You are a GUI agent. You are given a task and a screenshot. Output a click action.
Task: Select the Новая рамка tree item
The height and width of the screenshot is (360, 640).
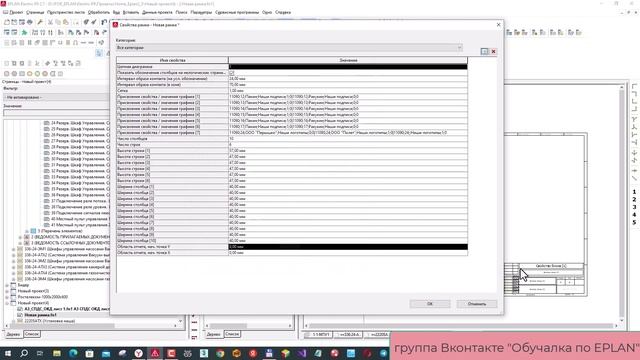click(40, 315)
